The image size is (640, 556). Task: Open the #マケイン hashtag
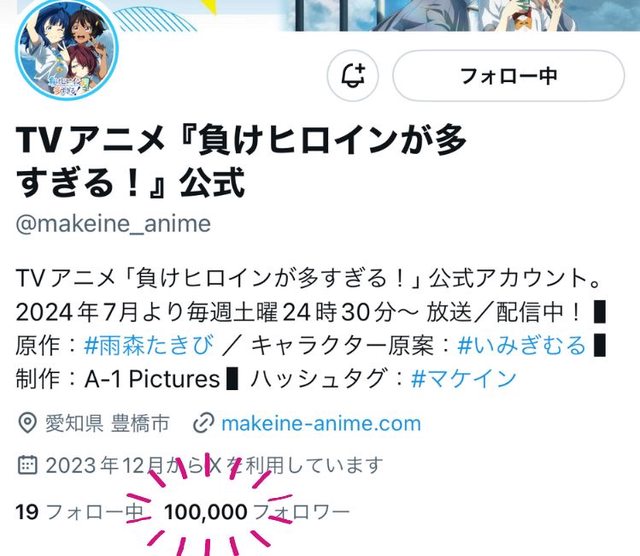[x=464, y=379]
